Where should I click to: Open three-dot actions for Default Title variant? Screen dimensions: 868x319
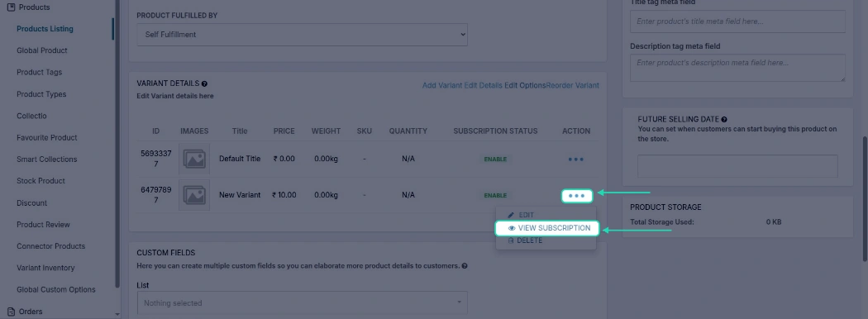coord(575,159)
